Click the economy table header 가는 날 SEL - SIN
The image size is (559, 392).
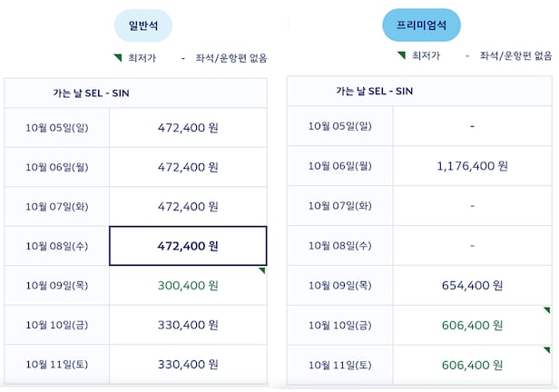click(x=91, y=93)
